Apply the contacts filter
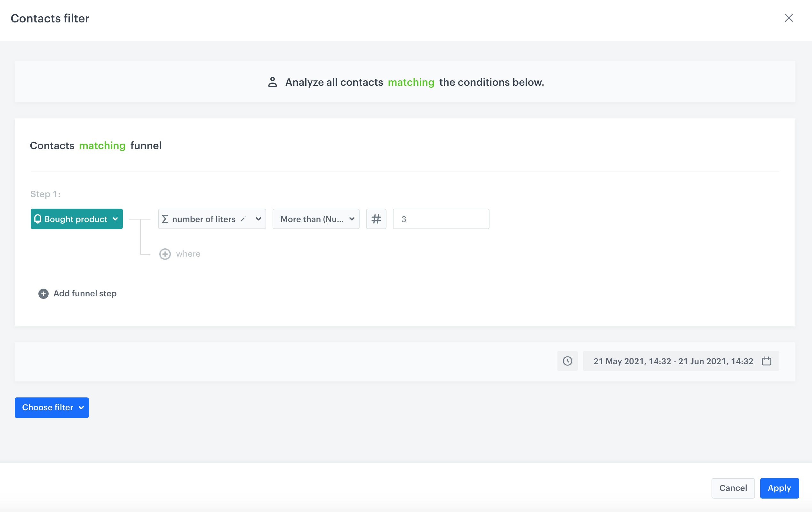The width and height of the screenshot is (812, 512). (x=779, y=488)
